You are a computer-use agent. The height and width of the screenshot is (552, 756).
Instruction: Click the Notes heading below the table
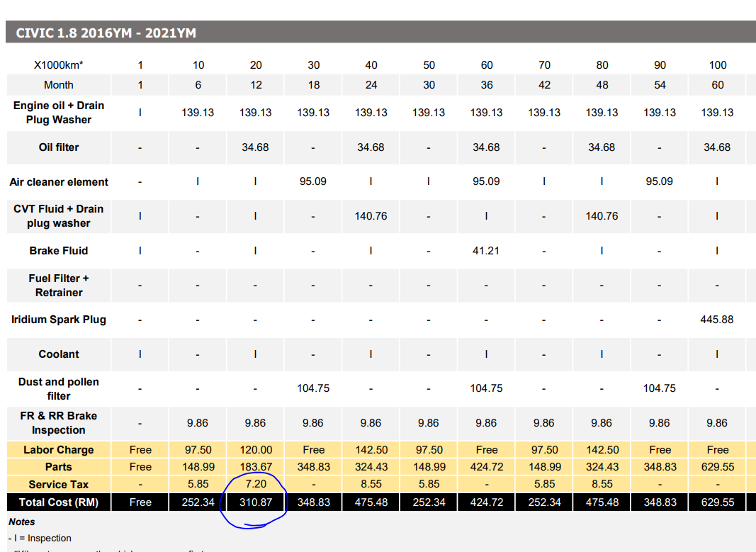click(x=22, y=522)
